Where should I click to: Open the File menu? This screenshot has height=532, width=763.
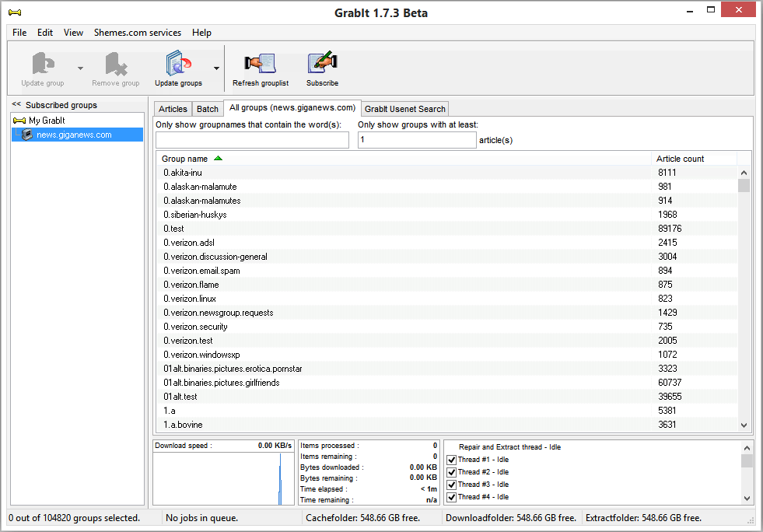tap(19, 33)
